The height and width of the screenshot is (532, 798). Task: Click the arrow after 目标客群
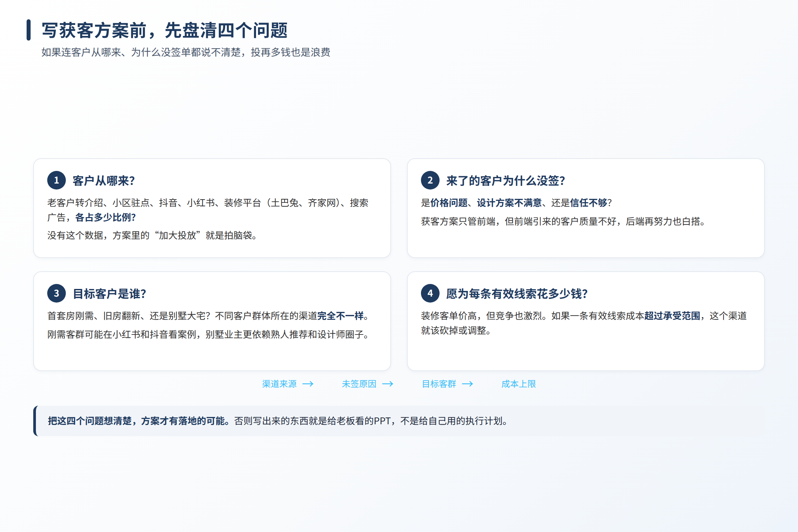pos(467,384)
